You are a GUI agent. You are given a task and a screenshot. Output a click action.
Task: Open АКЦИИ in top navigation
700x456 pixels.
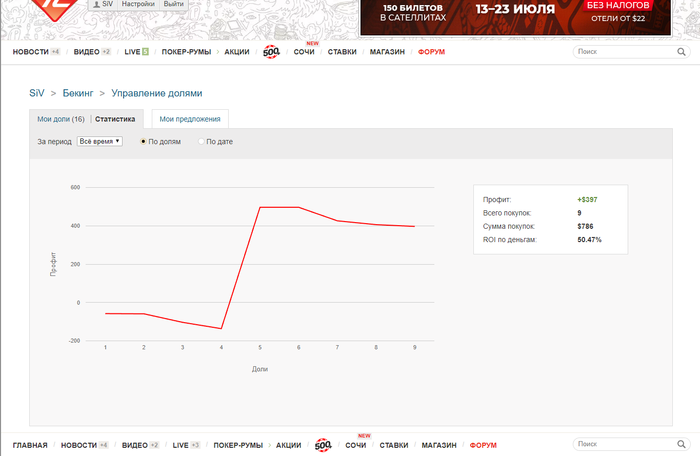click(x=237, y=52)
